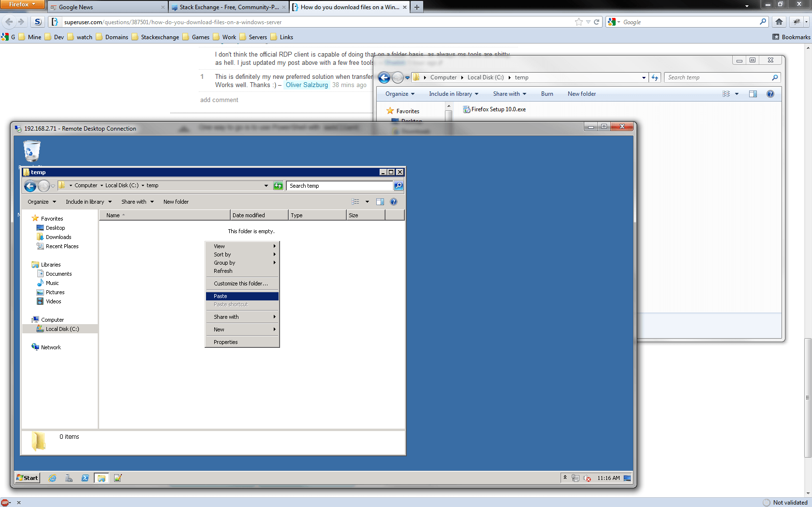Open the Sort by submenu
This screenshot has height=507, width=812.
pyautogui.click(x=242, y=254)
